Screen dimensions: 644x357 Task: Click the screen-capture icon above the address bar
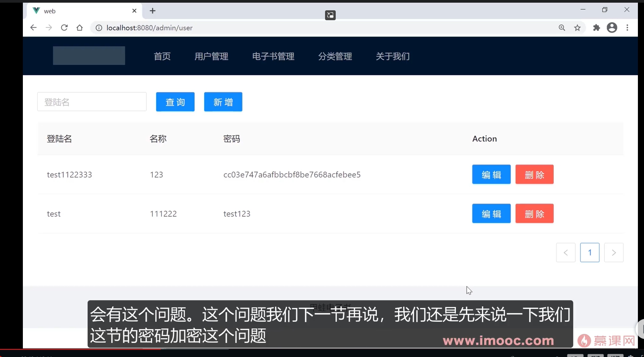coord(330,15)
